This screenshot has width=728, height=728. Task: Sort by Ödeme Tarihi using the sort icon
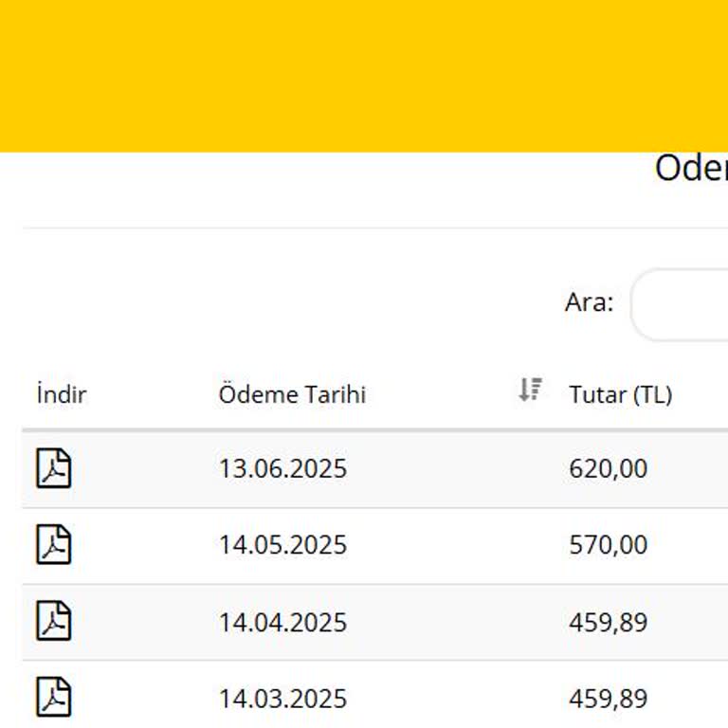pos(530,390)
